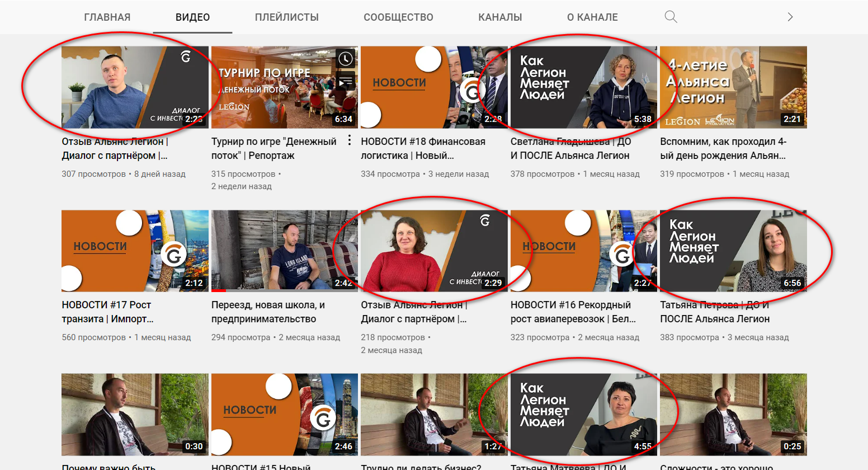Click the Add to queue icon
The height and width of the screenshot is (470, 868).
(346, 82)
